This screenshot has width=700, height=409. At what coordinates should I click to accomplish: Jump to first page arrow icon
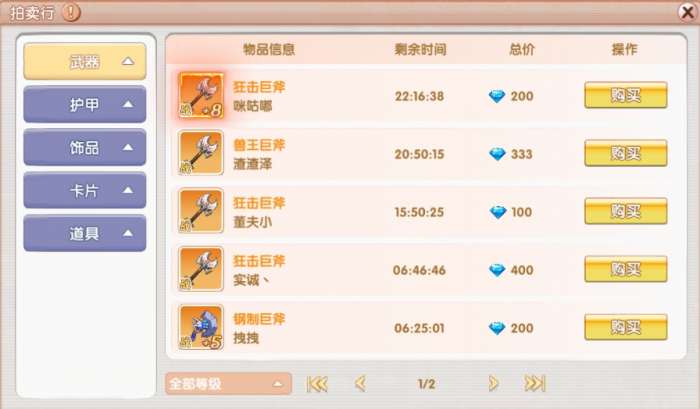tap(317, 384)
